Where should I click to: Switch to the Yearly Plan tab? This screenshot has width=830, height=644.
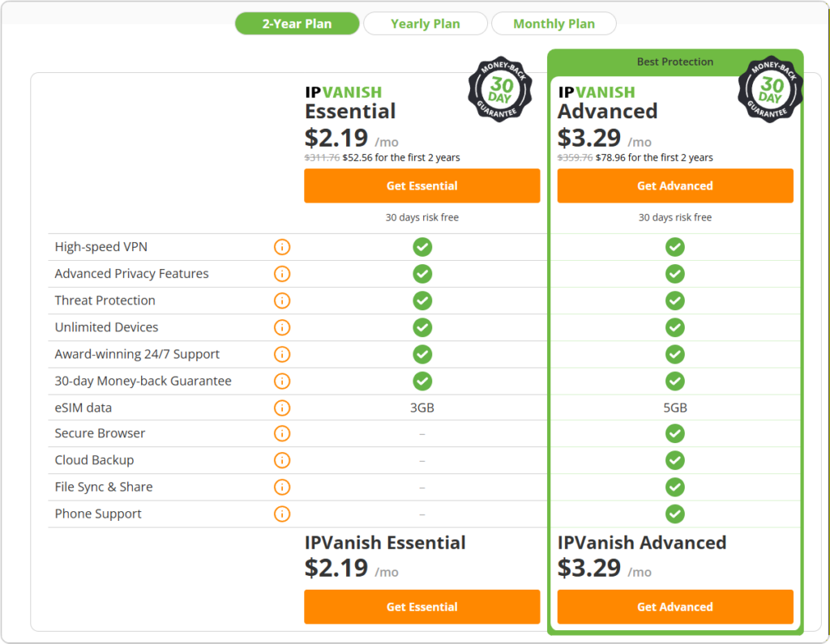(x=425, y=23)
